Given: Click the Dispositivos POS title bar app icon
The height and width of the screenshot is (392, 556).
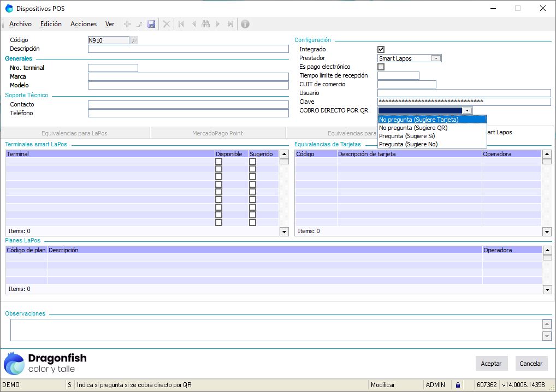Looking at the screenshot, I should (x=9, y=9).
